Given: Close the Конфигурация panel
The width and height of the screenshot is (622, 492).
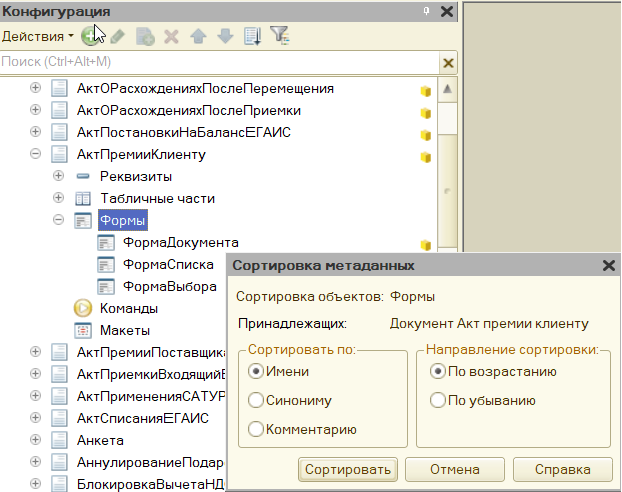Looking at the screenshot, I should (x=447, y=11).
